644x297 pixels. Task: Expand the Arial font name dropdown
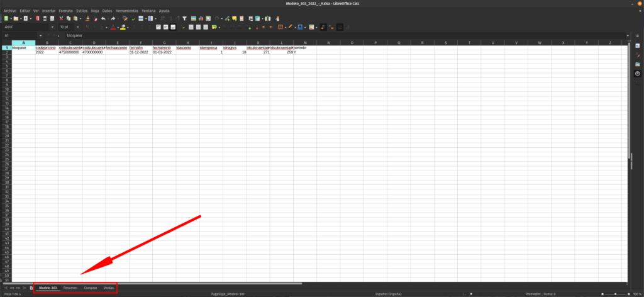click(53, 28)
